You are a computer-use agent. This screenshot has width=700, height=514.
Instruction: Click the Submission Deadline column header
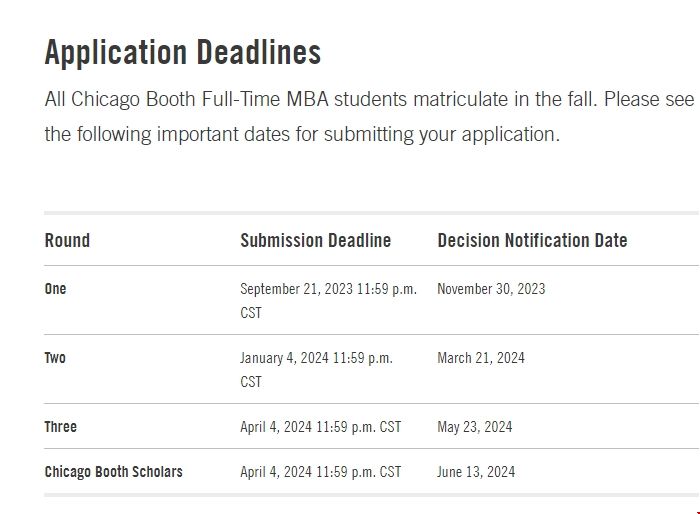pos(315,240)
